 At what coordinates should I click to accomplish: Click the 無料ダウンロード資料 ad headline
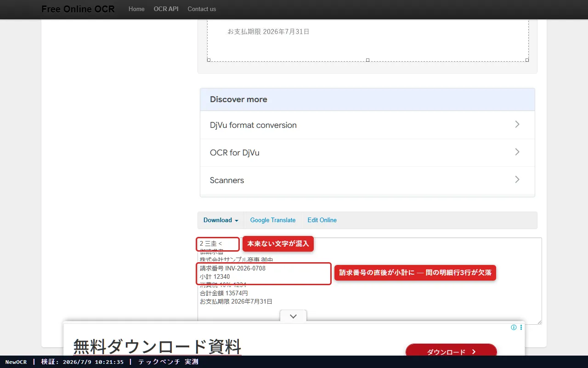(157, 346)
